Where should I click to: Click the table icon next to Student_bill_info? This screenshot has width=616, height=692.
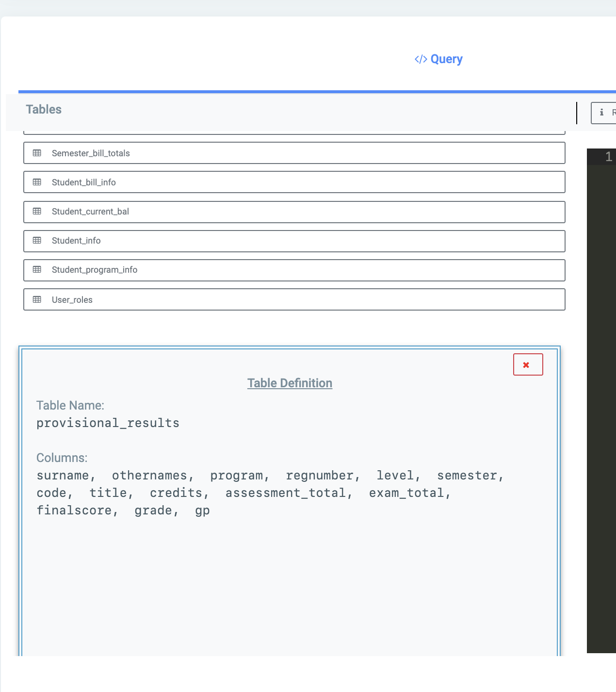(x=37, y=182)
